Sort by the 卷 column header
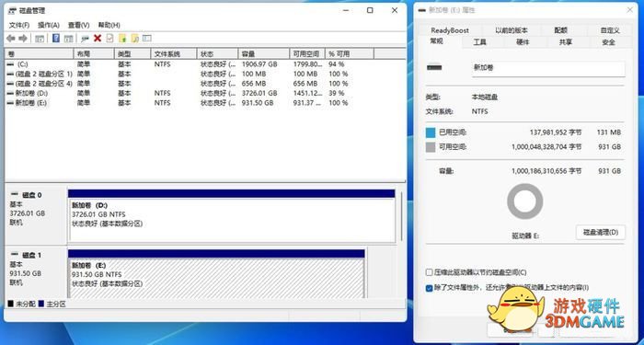 point(39,53)
